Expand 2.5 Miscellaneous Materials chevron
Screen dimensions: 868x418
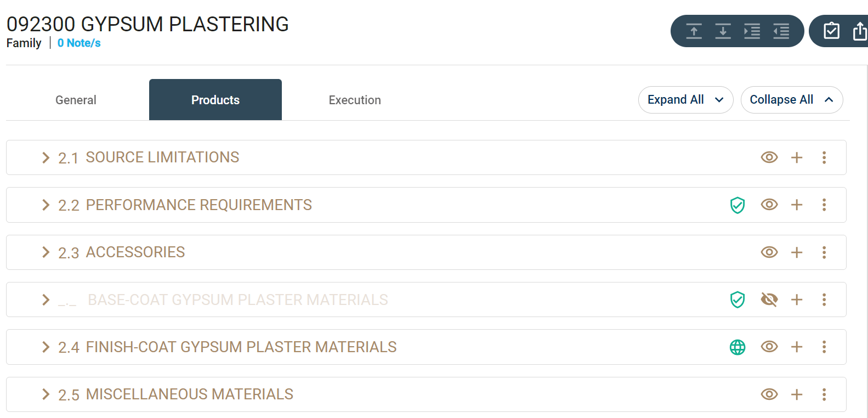point(46,394)
